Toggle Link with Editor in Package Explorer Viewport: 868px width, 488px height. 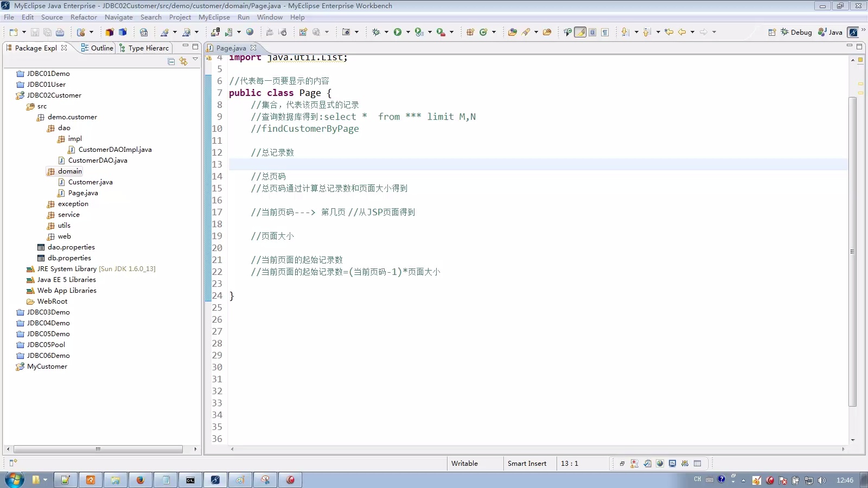point(183,61)
